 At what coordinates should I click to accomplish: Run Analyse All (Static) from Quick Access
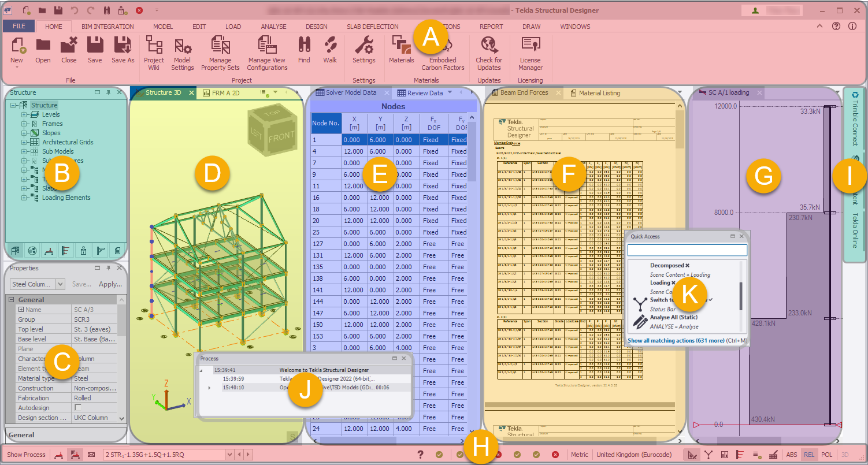(674, 317)
